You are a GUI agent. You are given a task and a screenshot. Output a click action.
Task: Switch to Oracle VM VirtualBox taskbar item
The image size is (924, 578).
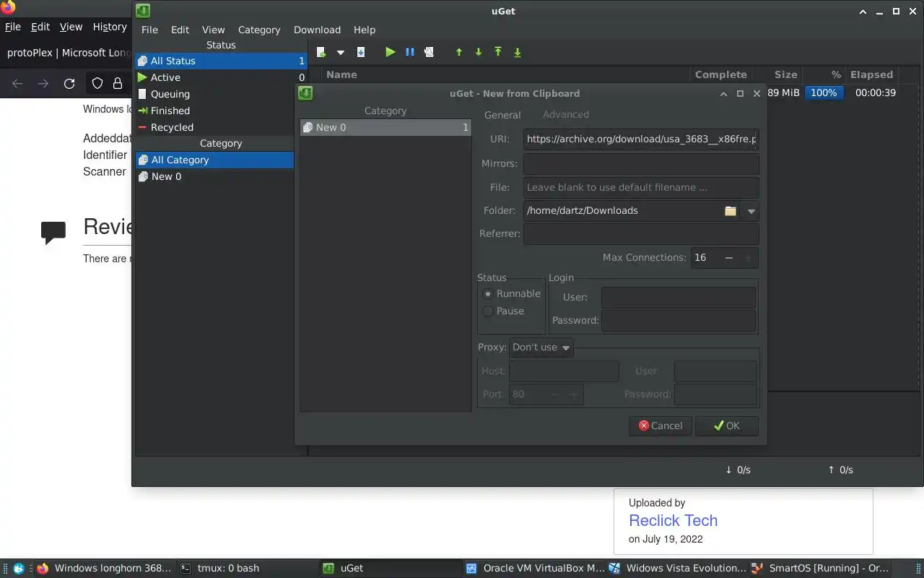pos(536,568)
